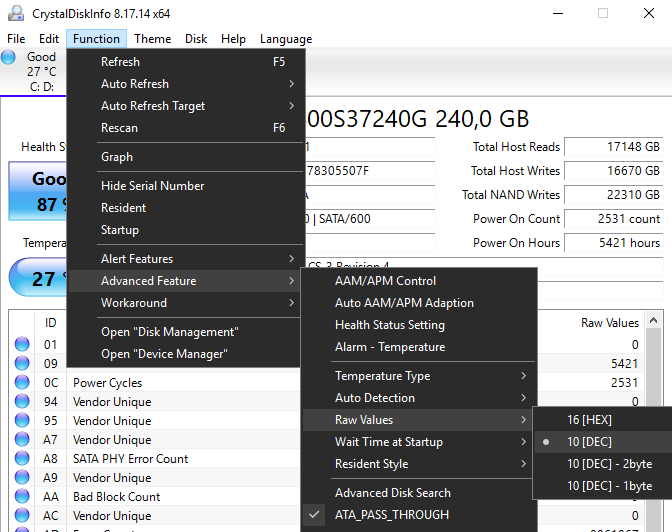This screenshot has height=532, width=672.
Task: Choose 10 [DEC] - 1byte raw values option
Action: pyautogui.click(x=609, y=486)
